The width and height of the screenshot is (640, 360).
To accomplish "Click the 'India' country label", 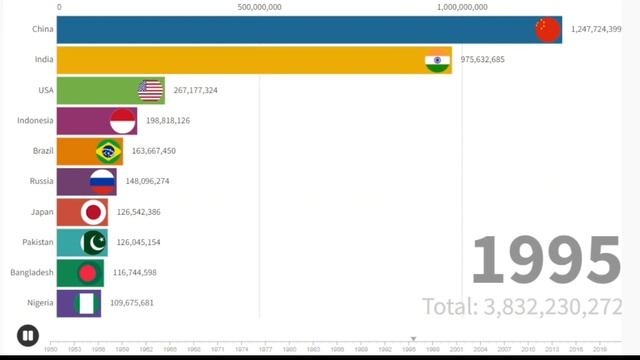I will click(x=44, y=60).
